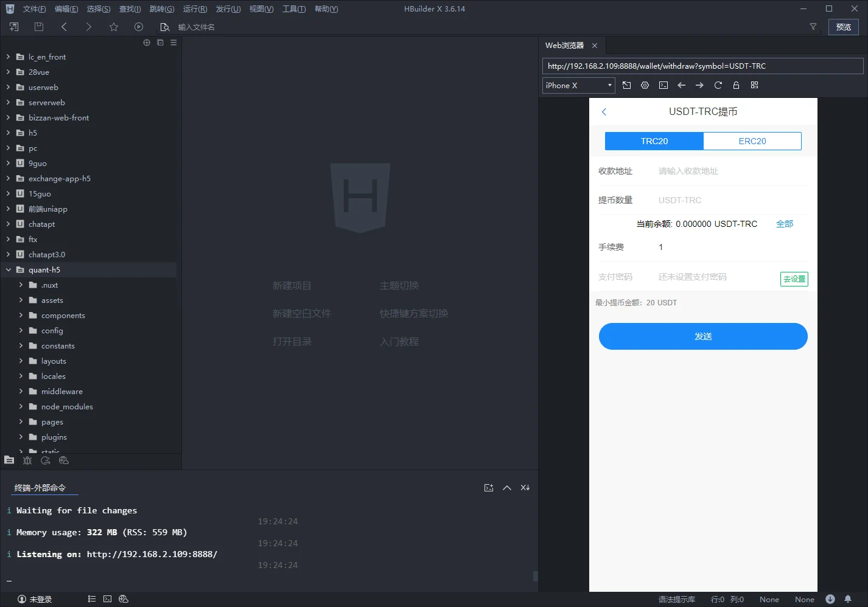
Task: Click the 全部 link beside balance
Action: click(x=784, y=224)
